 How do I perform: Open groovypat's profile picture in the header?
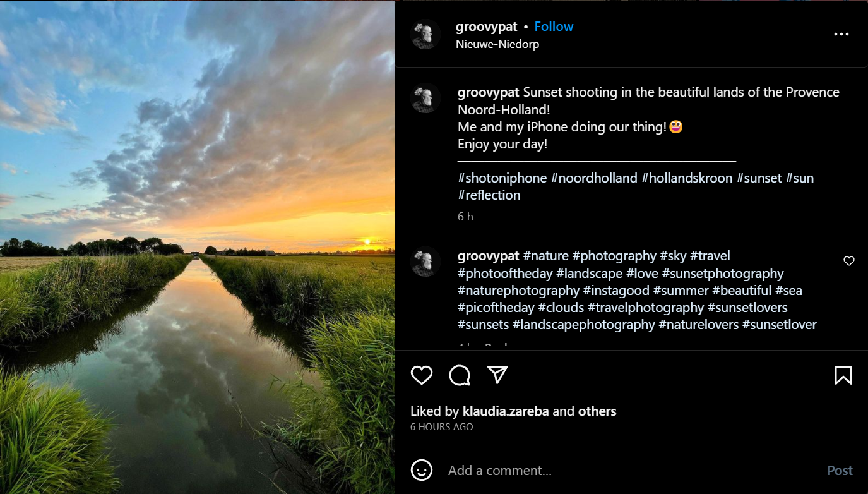(x=425, y=35)
